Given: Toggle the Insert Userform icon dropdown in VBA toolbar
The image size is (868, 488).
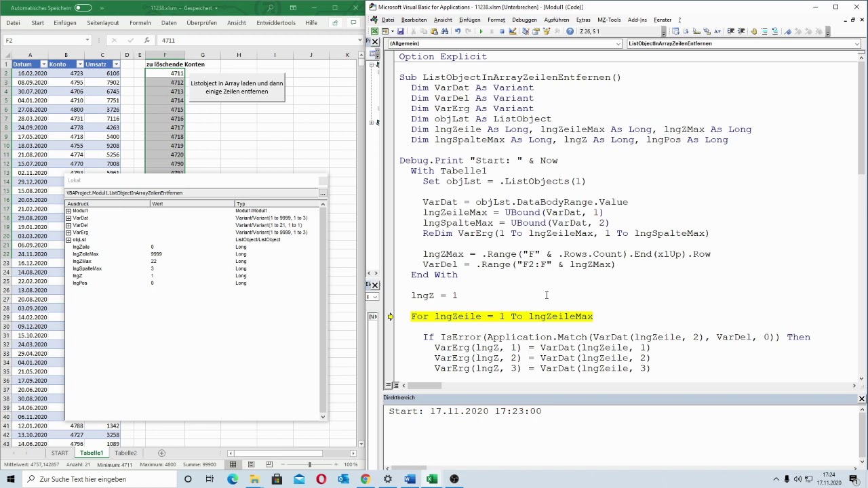Looking at the screenshot, I should click(x=393, y=31).
